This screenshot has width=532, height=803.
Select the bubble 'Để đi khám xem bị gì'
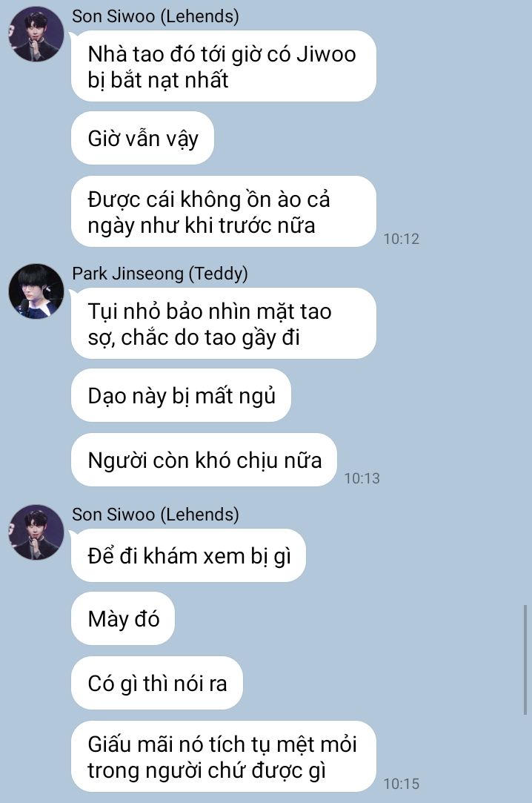188,555
